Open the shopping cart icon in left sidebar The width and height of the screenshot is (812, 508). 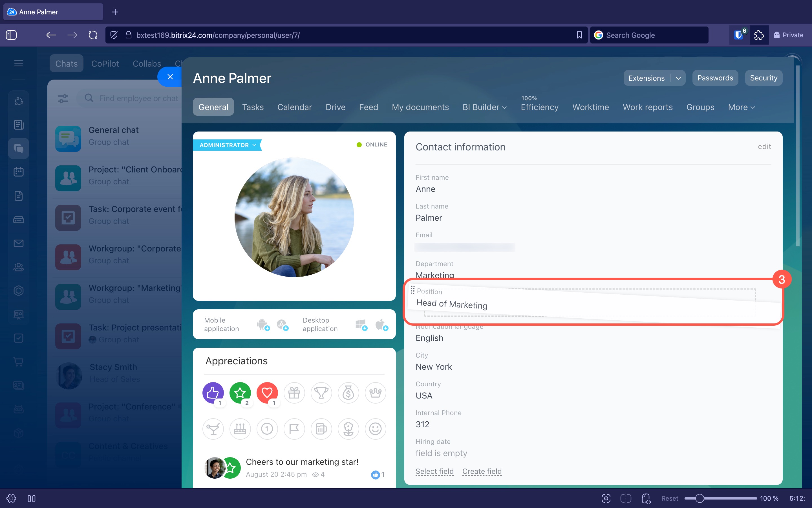[18, 362]
